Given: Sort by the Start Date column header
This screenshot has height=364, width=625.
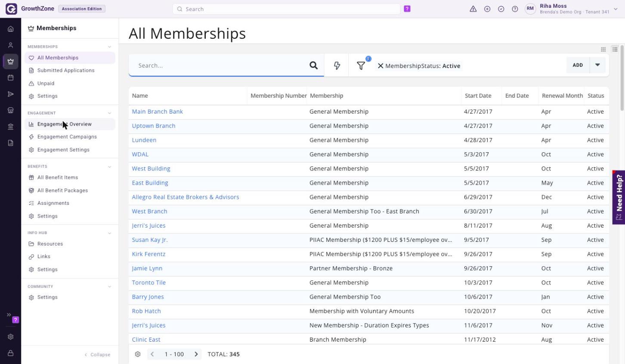Looking at the screenshot, I should coord(478,96).
